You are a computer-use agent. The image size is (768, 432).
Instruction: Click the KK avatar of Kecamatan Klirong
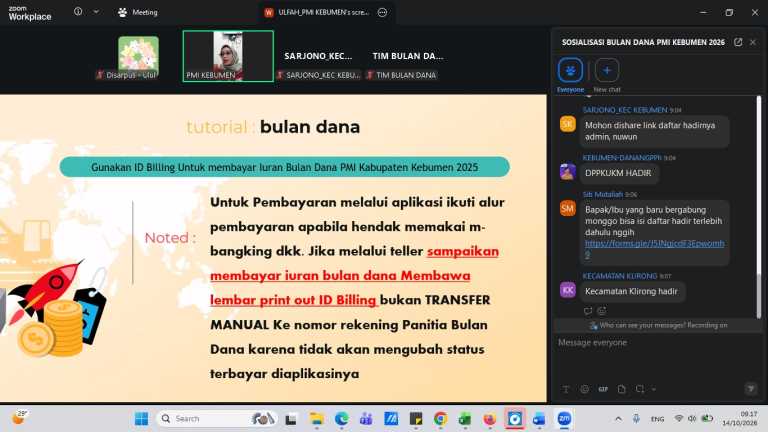pyautogui.click(x=567, y=290)
